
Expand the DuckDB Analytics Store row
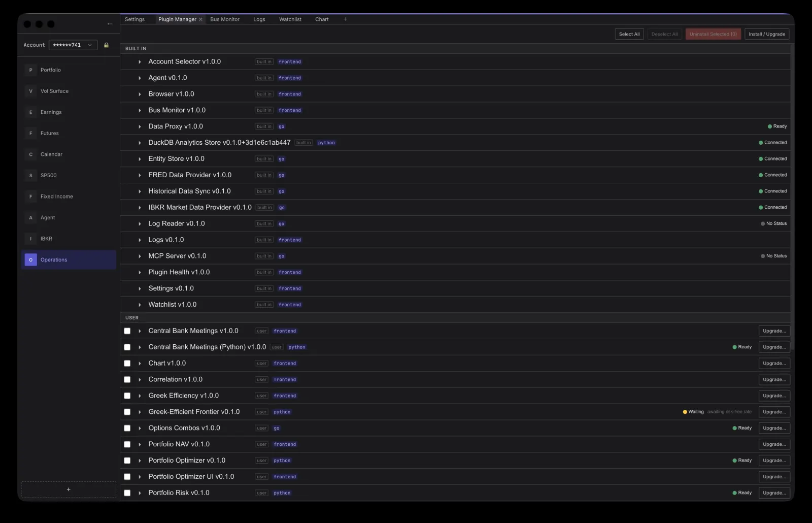pyautogui.click(x=140, y=143)
